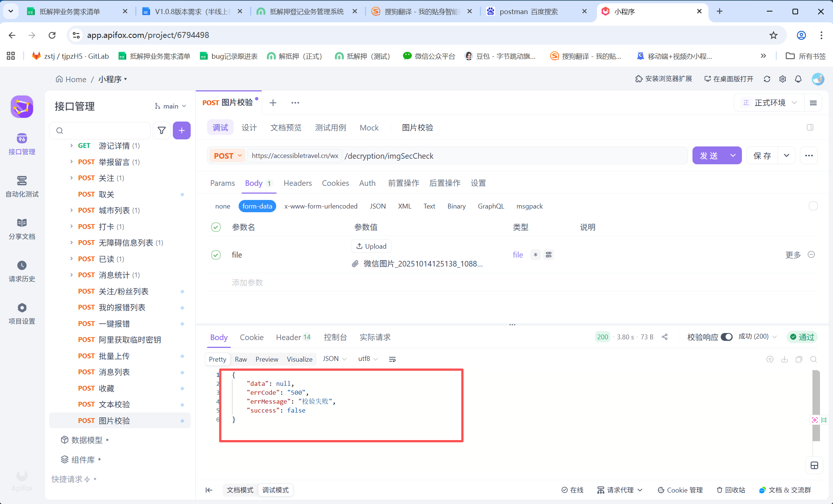Click the filter icon beside search box
This screenshot has width=833, height=504.
(162, 130)
